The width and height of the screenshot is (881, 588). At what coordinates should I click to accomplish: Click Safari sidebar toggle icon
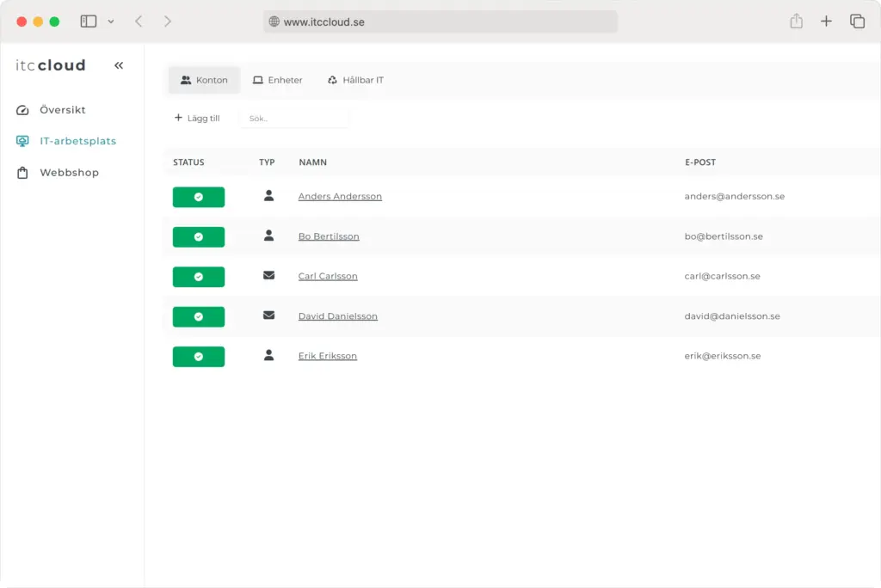[x=89, y=21]
